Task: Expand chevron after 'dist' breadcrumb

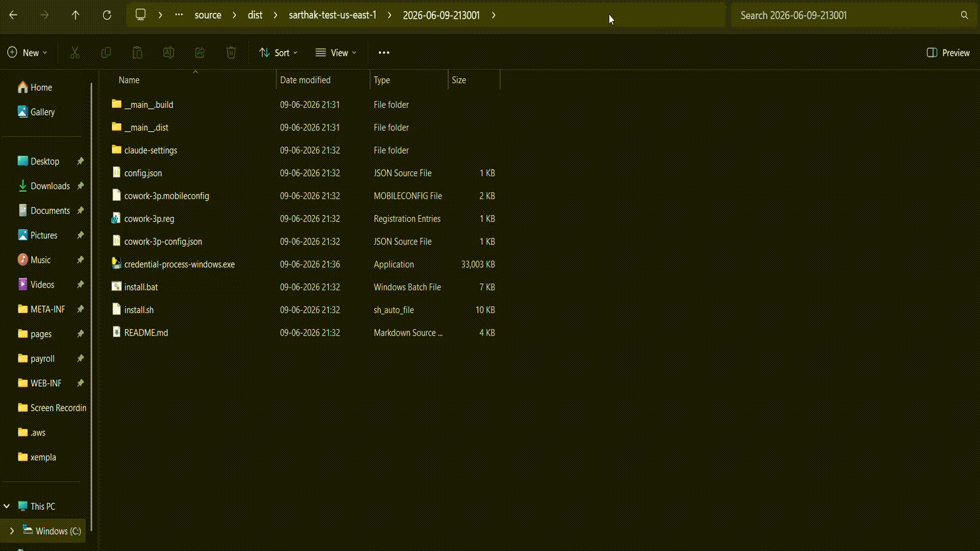Action: [x=276, y=15]
